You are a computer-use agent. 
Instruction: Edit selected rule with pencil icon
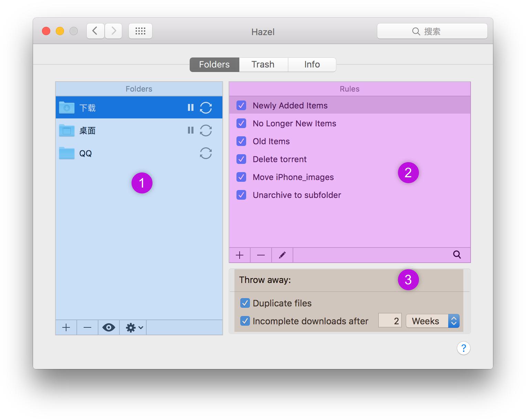(282, 255)
